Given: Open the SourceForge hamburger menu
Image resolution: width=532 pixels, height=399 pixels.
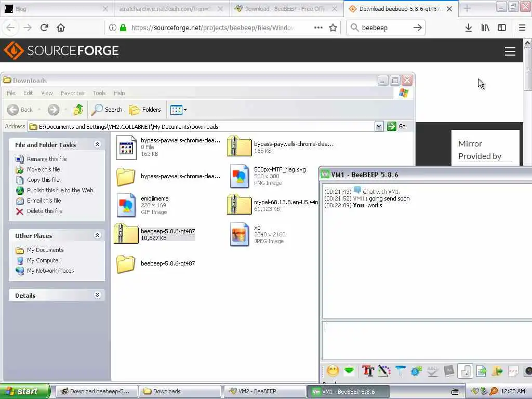Looking at the screenshot, I should pos(510,51).
